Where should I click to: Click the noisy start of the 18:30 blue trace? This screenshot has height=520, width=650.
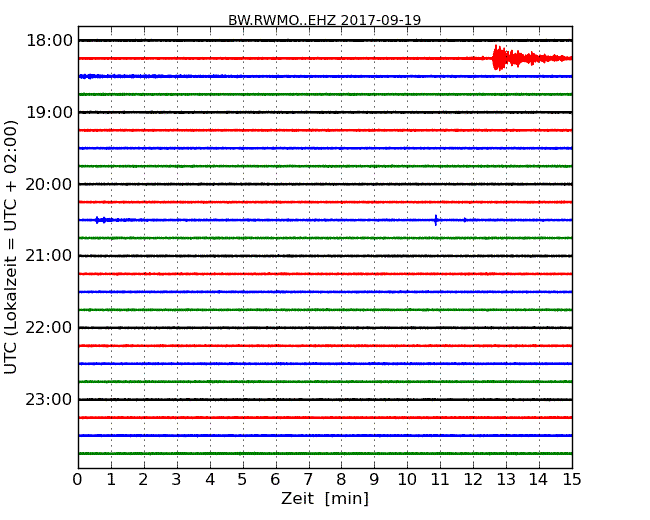pos(89,76)
